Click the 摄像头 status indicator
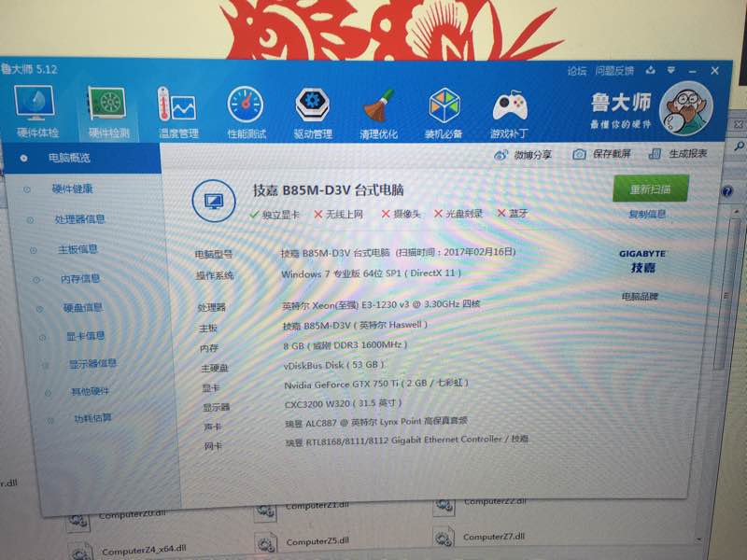The width and height of the screenshot is (747, 560). [x=402, y=214]
